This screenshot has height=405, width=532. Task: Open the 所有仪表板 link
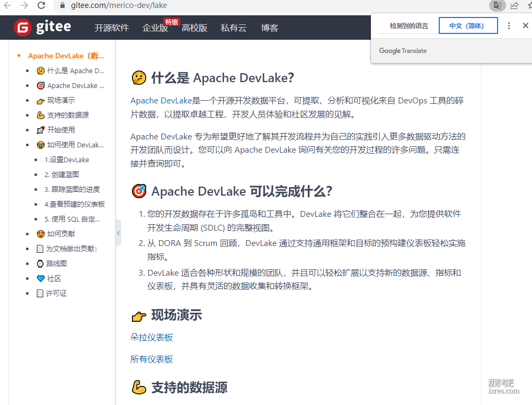(152, 359)
